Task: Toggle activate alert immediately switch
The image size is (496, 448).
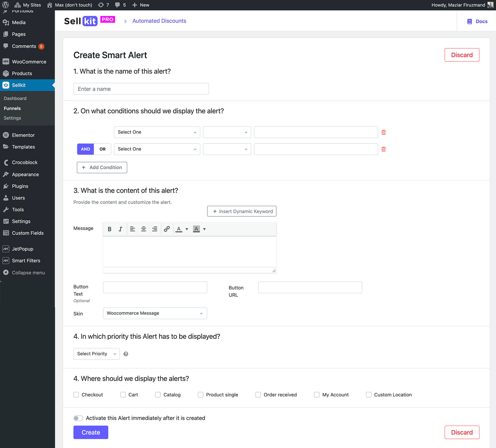Action: point(78,418)
